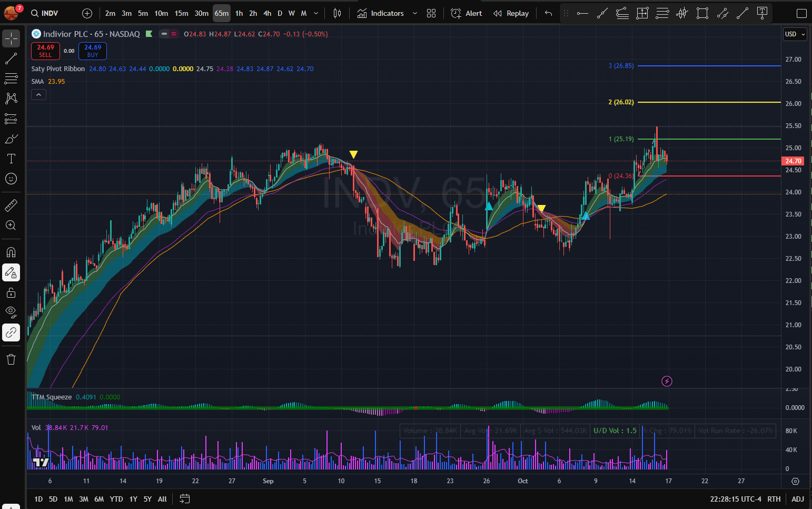Expand the indicator templates dropdown arrow
The width and height of the screenshot is (812, 509).
[415, 13]
